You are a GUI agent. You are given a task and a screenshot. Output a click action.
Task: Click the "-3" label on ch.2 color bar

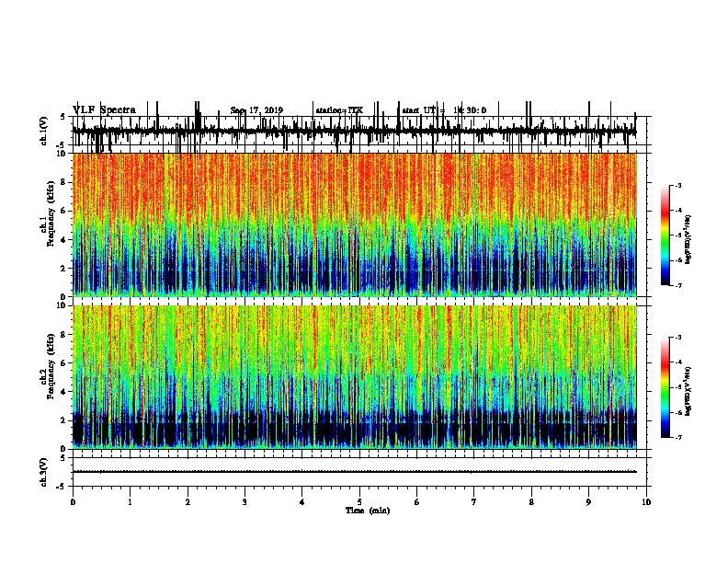[x=678, y=338]
